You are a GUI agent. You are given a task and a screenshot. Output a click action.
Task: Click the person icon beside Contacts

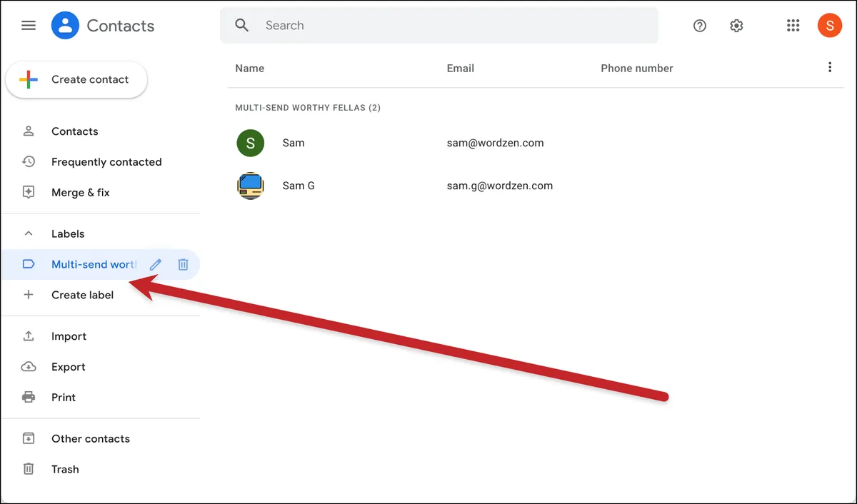[29, 131]
